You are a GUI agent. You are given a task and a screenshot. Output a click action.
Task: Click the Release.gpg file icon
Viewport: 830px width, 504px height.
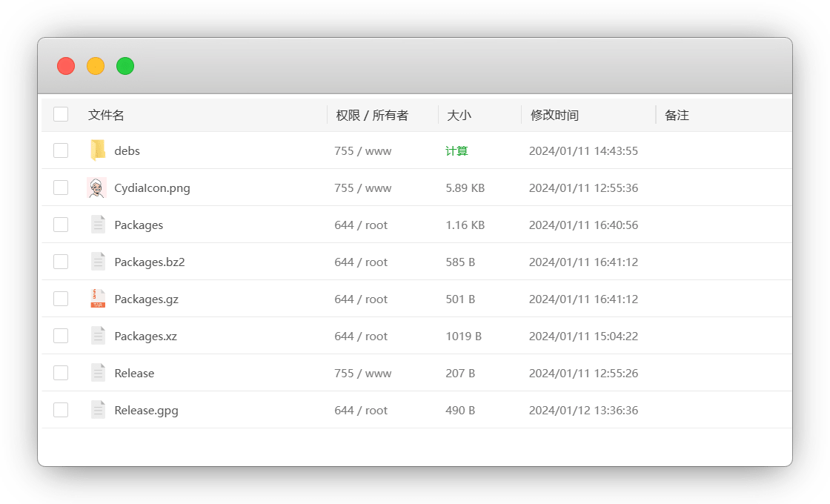(98, 410)
